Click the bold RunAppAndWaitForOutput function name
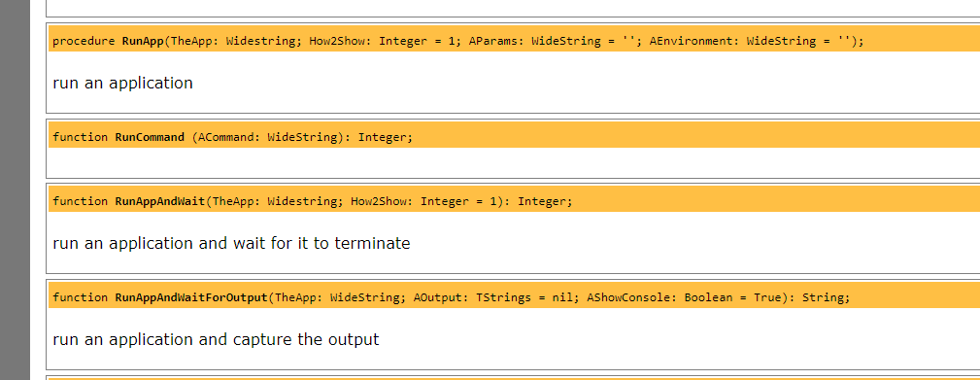The width and height of the screenshot is (980, 380). [x=191, y=297]
